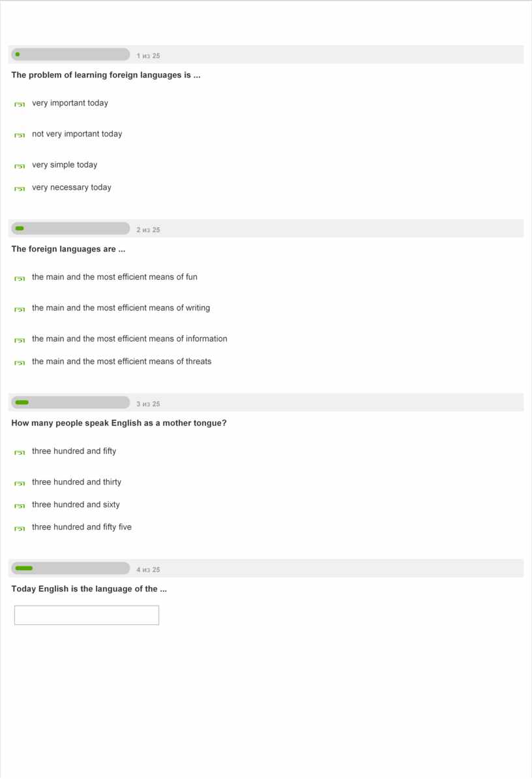Choose "most efficient means of writing"
Screen dimensions: 532x779
click(x=20, y=309)
